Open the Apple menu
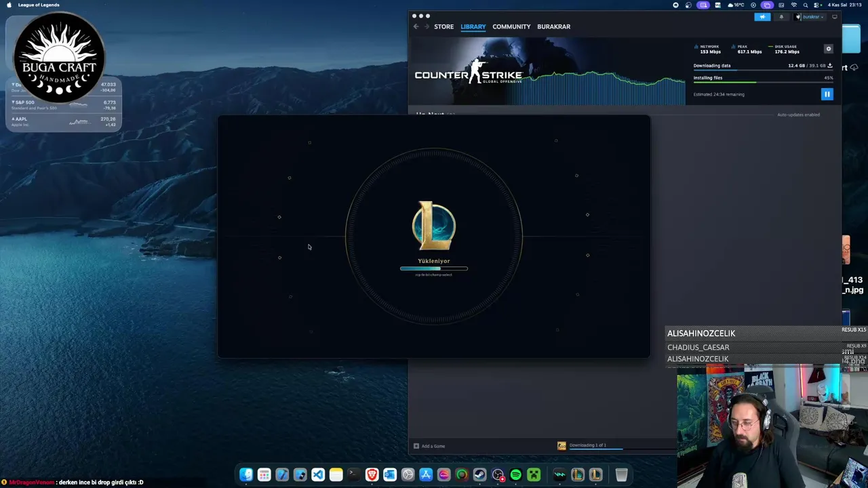Viewport: 868px width, 488px height. (x=9, y=5)
